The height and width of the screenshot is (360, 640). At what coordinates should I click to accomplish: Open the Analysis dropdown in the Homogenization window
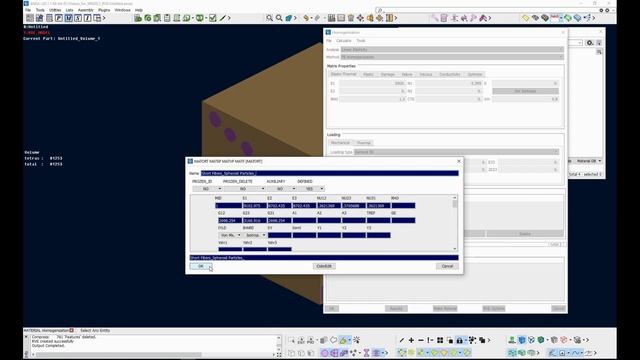(x=452, y=49)
